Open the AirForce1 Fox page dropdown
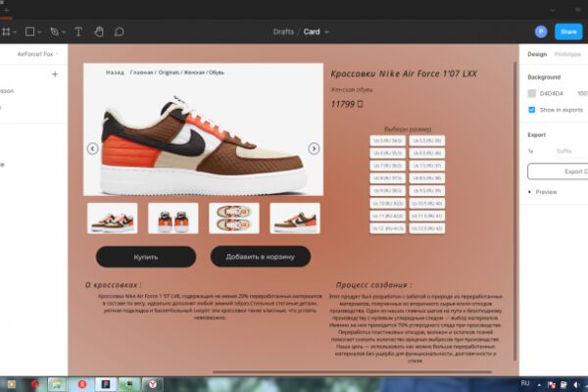This screenshot has width=588, height=392. 38,54
